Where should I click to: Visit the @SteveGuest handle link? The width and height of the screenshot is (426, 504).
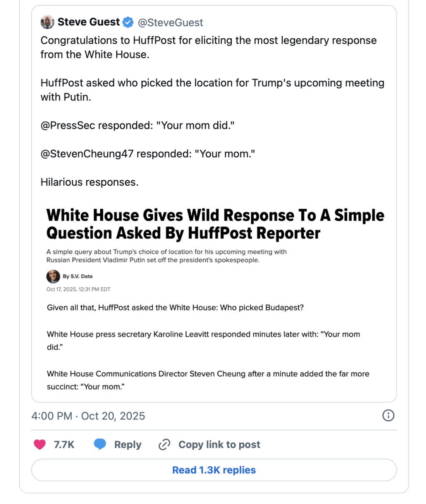(171, 22)
